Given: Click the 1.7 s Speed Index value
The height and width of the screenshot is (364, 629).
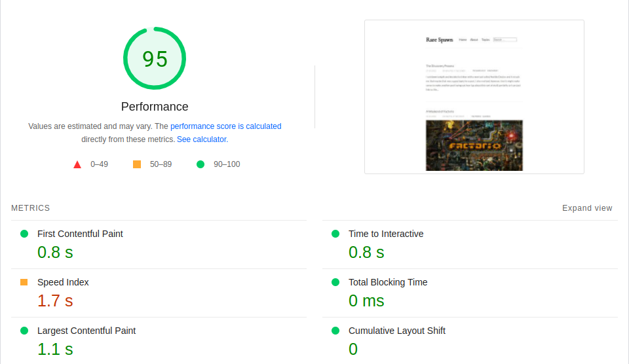Looking at the screenshot, I should (x=55, y=301).
